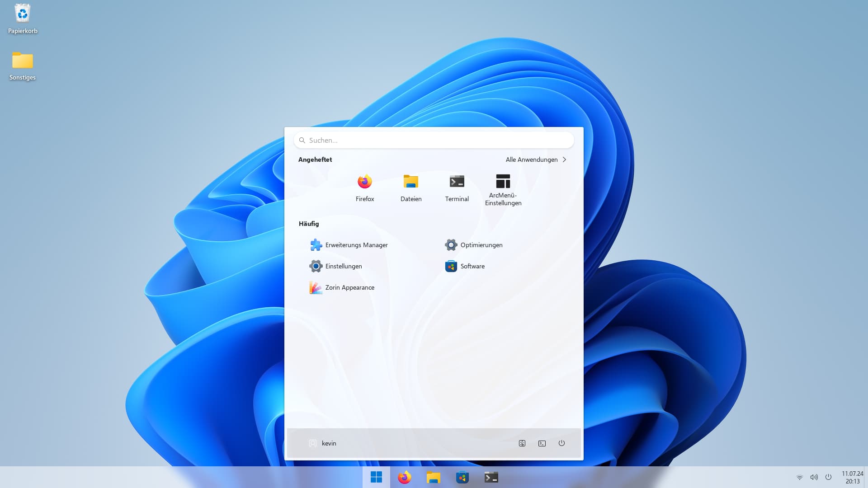Click the Suchen search field
The width and height of the screenshot is (868, 488).
point(434,141)
